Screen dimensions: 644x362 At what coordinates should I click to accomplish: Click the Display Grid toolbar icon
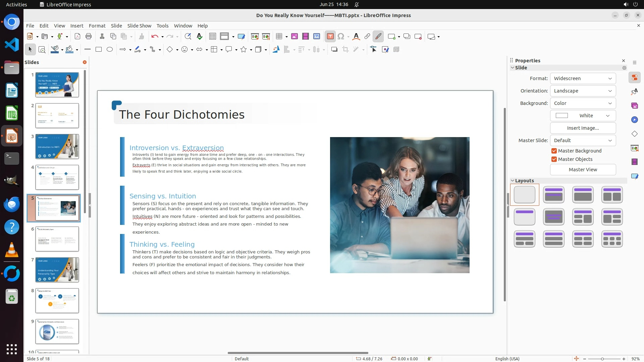point(212,37)
